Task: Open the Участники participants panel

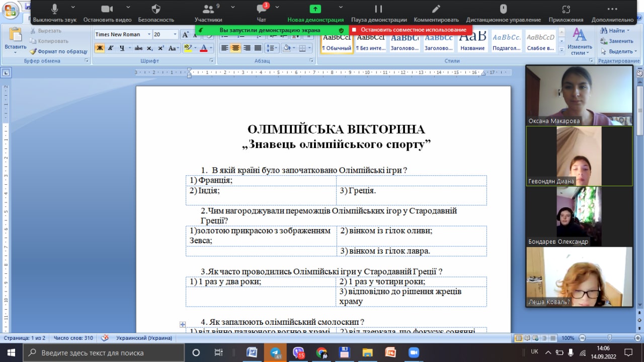Action: [x=208, y=13]
